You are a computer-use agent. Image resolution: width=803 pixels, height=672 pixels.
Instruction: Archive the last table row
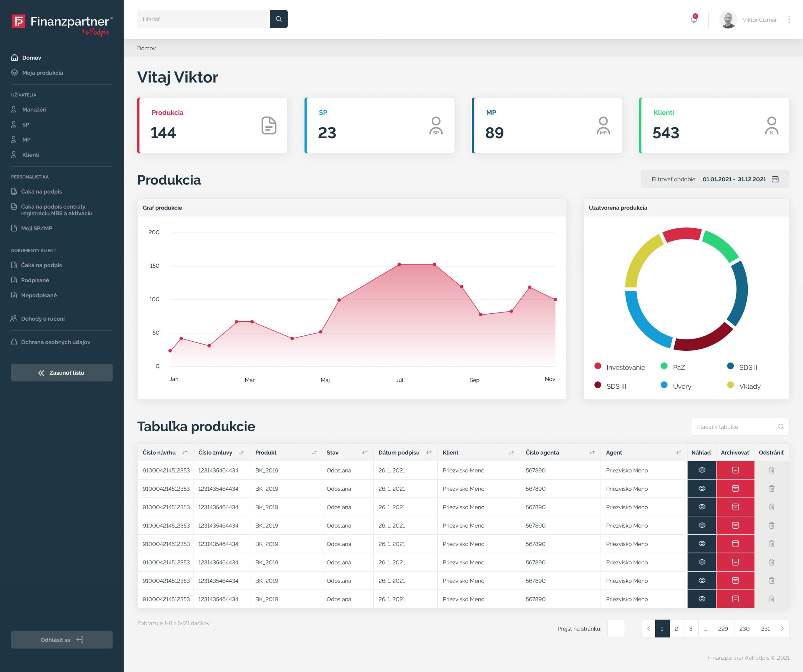(x=735, y=599)
